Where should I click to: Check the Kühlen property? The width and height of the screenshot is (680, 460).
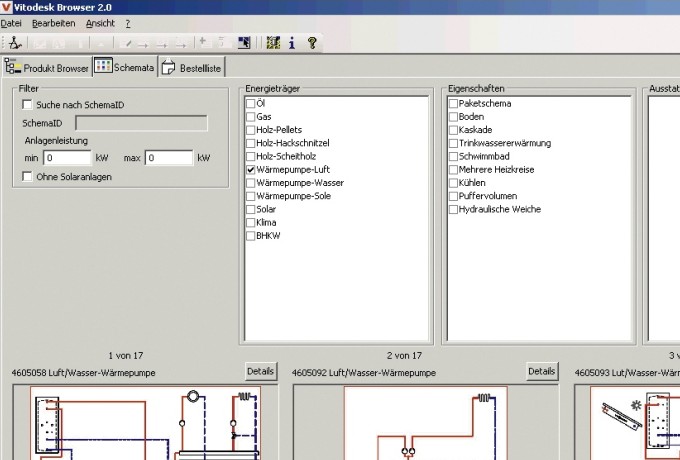pyautogui.click(x=453, y=183)
